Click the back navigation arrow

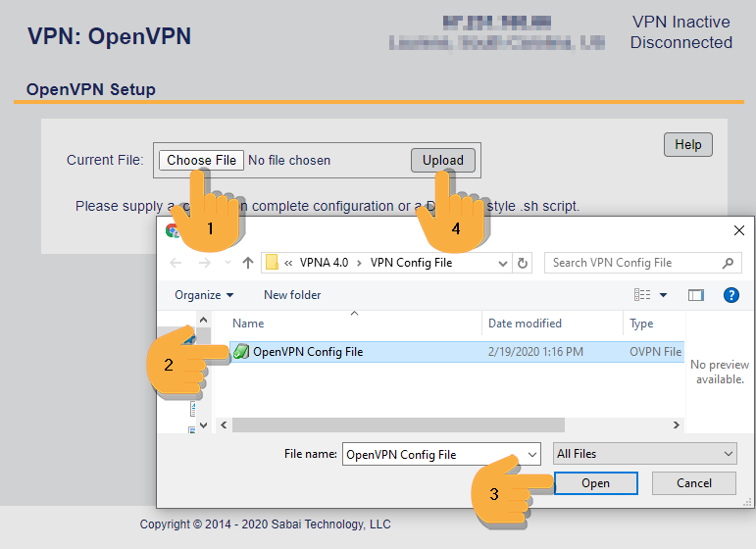pyautogui.click(x=176, y=263)
